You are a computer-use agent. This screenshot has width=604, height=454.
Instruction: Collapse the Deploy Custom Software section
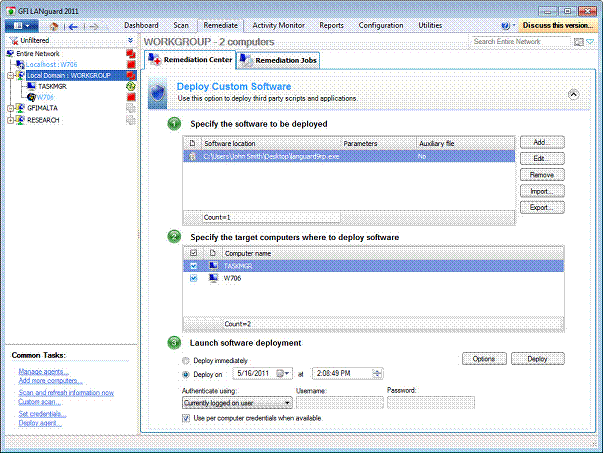click(x=574, y=94)
